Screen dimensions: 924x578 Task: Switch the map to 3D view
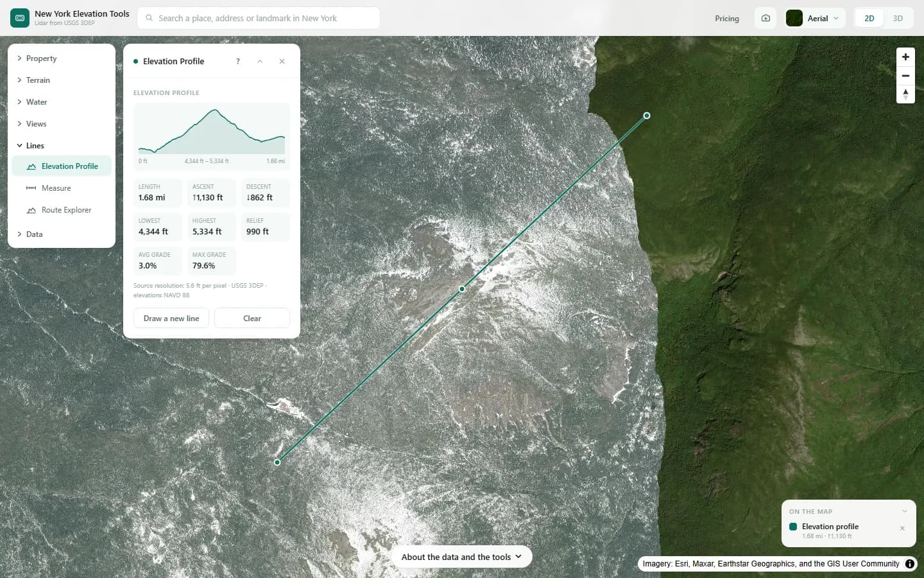point(898,19)
